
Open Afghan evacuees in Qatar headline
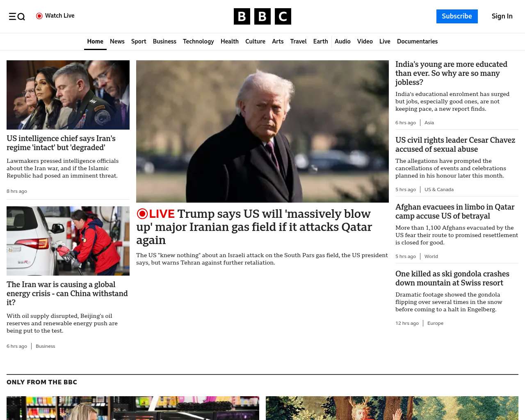click(x=455, y=211)
